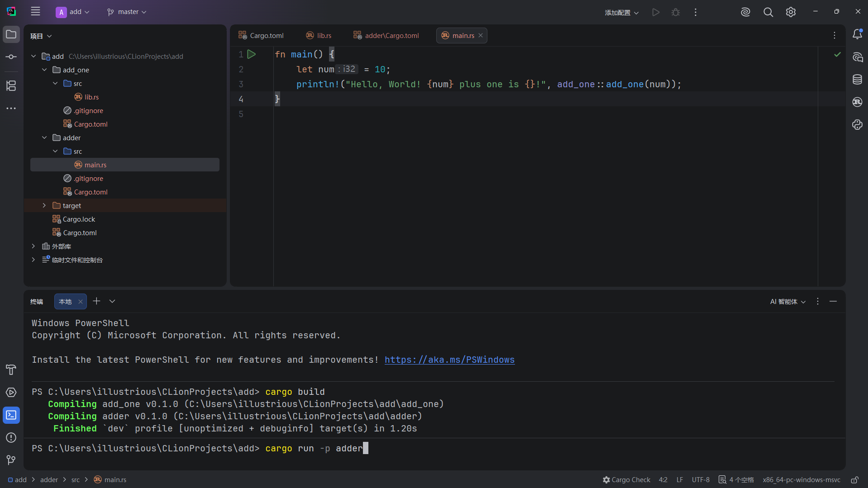
Task: Click the 4:2 caret position widget
Action: (663, 480)
